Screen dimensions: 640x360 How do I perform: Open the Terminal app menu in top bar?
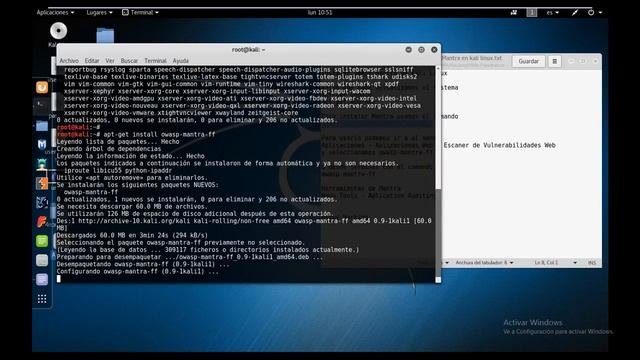140,13
